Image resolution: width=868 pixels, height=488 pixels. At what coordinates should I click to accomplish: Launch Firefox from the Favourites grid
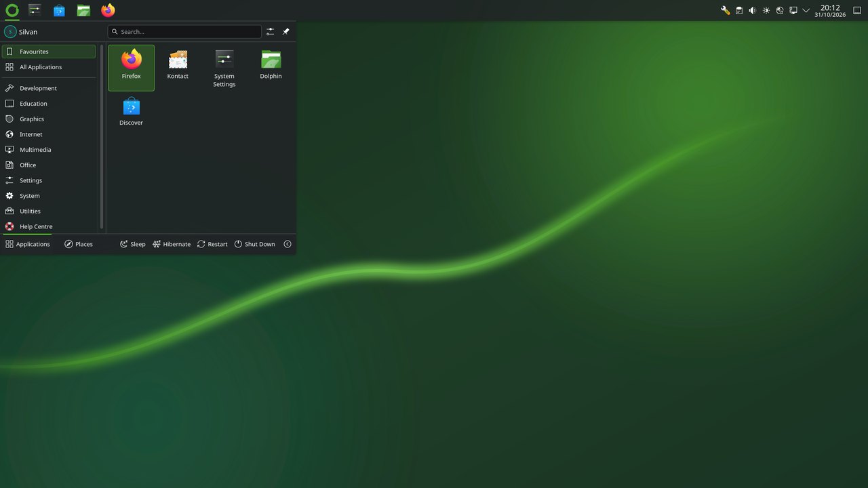(x=131, y=68)
